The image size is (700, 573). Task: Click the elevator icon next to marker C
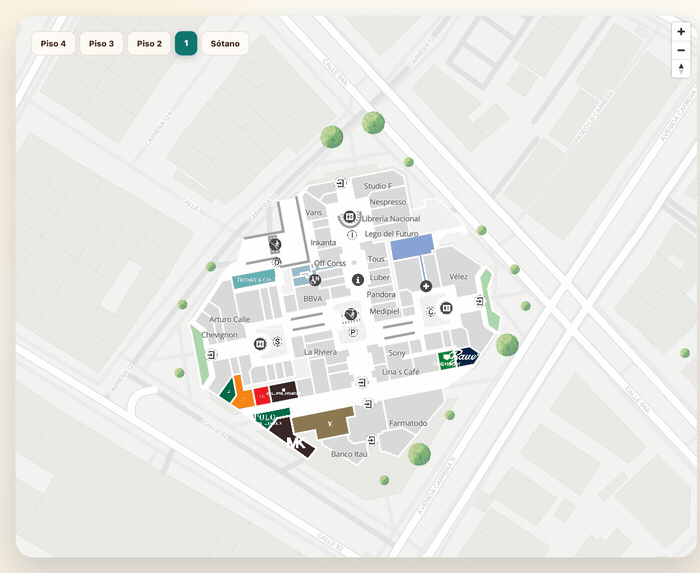(446, 308)
